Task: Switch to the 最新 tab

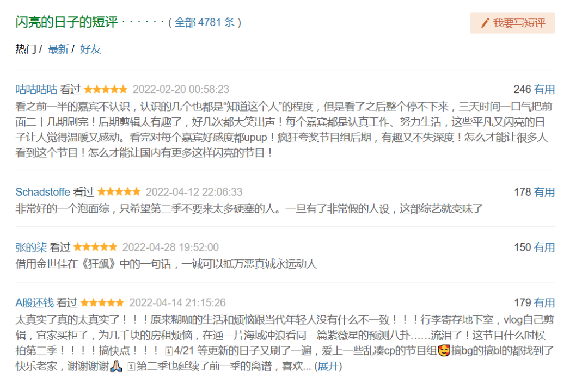Action: tap(58, 49)
